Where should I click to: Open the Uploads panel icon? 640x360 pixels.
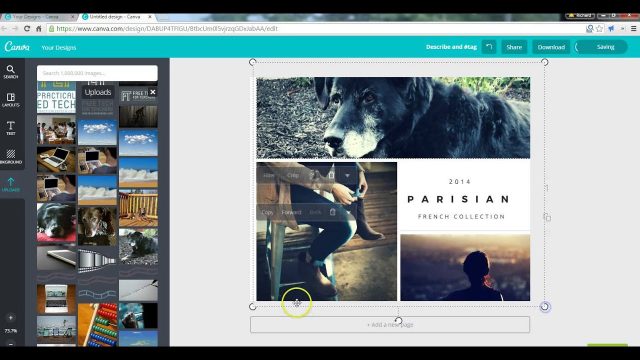[11, 184]
